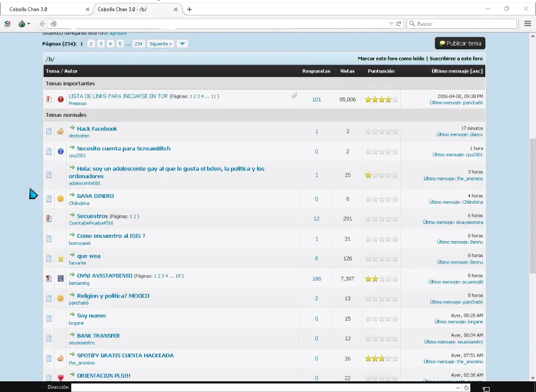
Task: Click the star rating on OVNI AVISTAMIENTO row
Action: pyautogui.click(x=381, y=278)
